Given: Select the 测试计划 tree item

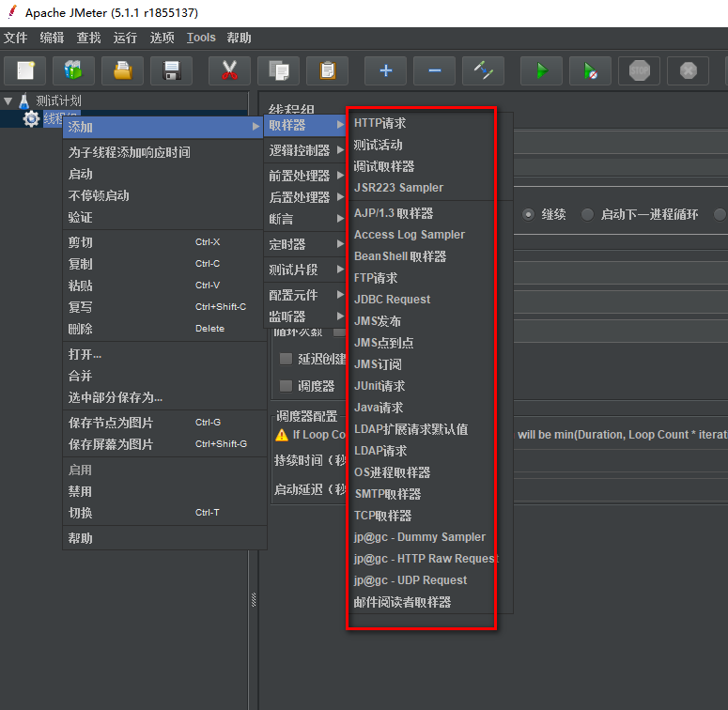Looking at the screenshot, I should [x=58, y=100].
